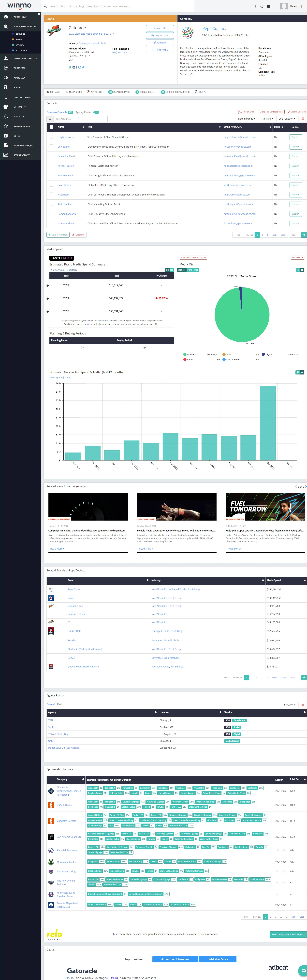
Task: Check the box for Mauro Porcini
Action: coord(51,175)
